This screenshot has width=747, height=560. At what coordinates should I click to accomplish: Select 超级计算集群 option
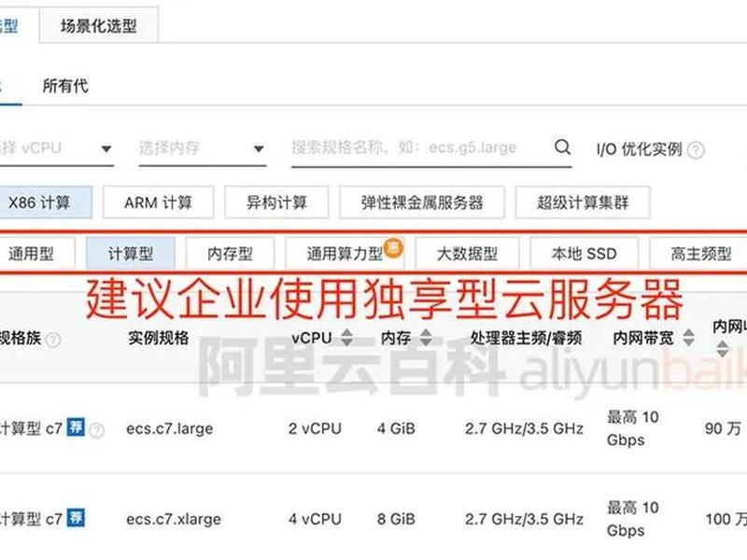(x=583, y=203)
